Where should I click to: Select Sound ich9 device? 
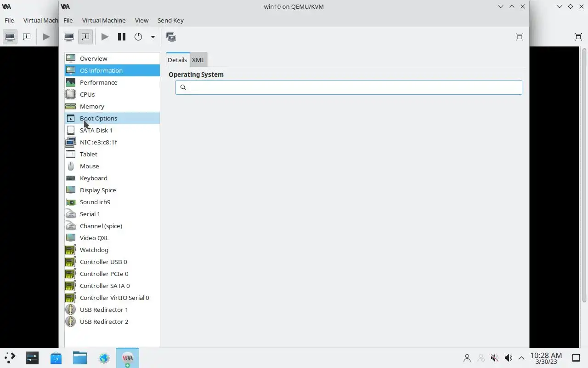pyautogui.click(x=112, y=202)
